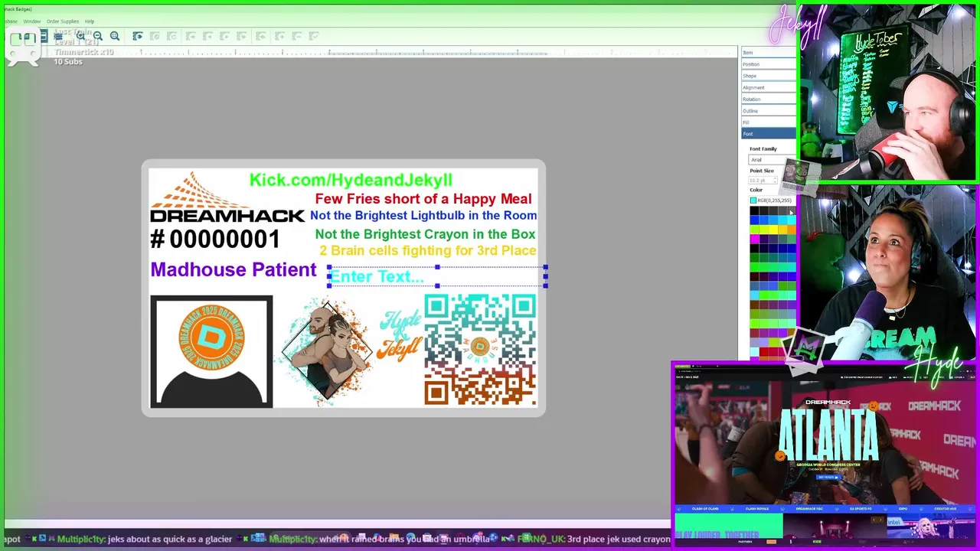Open the Help menu
This screenshot has height=551, width=980.
(90, 21)
